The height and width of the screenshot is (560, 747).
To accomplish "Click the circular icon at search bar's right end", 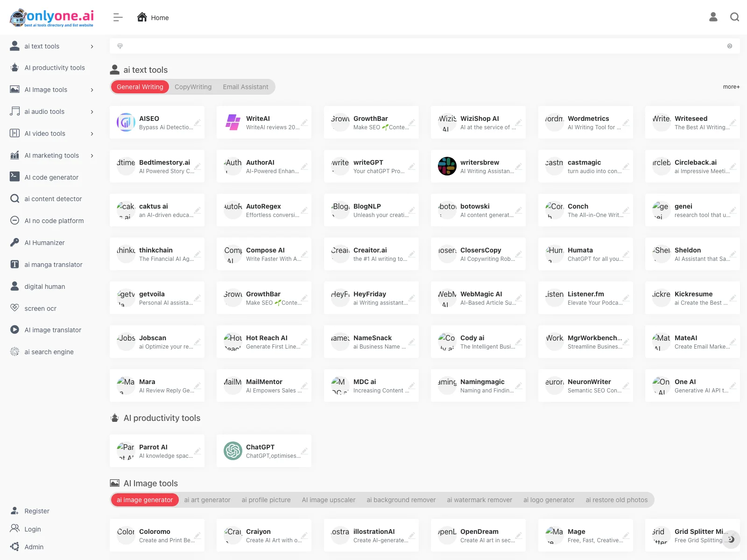I will click(x=730, y=46).
